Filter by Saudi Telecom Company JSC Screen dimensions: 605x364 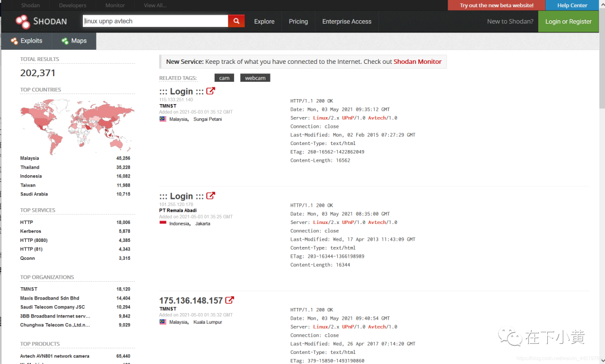[x=53, y=307]
